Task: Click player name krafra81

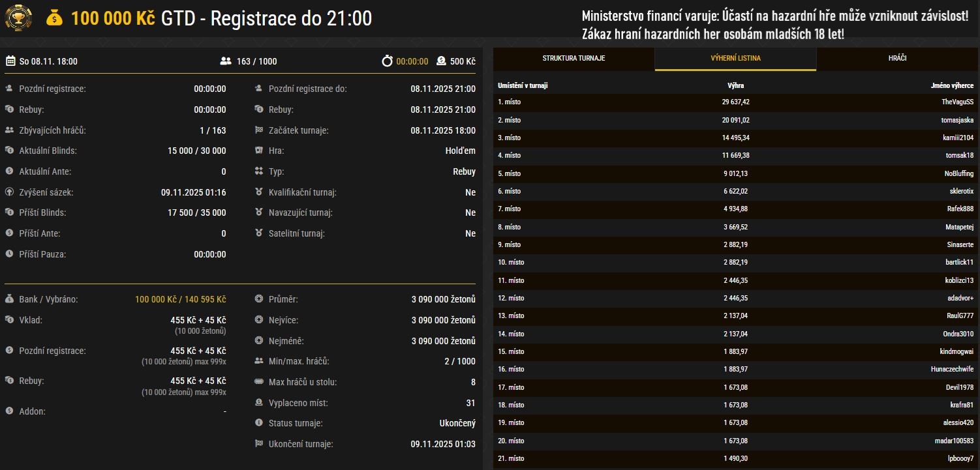Action: pyautogui.click(x=962, y=405)
